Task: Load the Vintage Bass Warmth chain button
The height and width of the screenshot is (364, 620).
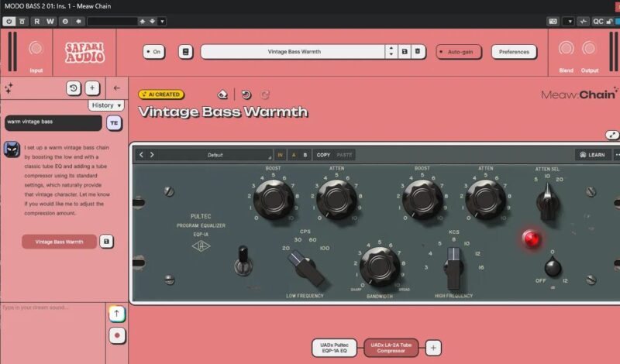Action: click(60, 242)
